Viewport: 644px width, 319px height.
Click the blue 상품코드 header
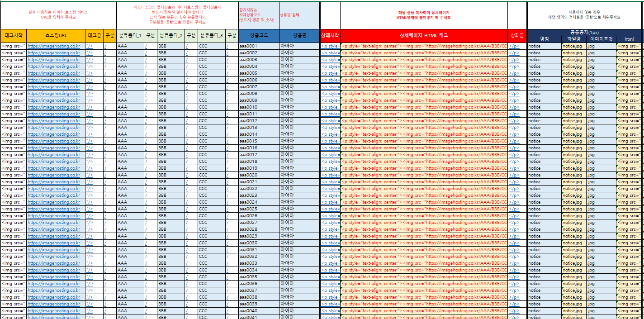pyautogui.click(x=259, y=36)
